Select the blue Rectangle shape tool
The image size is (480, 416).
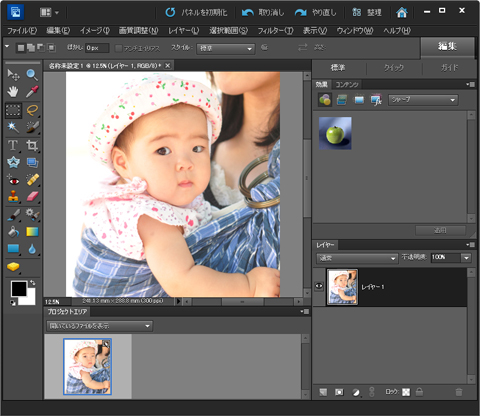tap(13, 249)
